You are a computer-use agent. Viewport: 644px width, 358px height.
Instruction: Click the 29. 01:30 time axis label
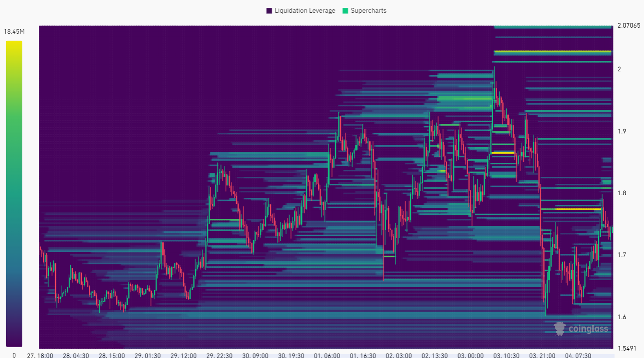(x=147, y=355)
